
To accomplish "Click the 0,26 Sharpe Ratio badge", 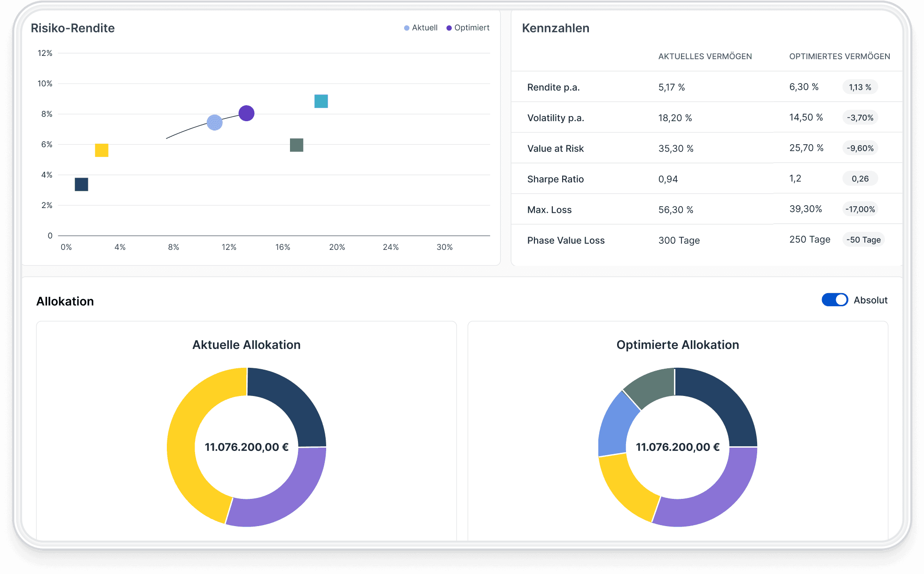I will pyautogui.click(x=860, y=178).
